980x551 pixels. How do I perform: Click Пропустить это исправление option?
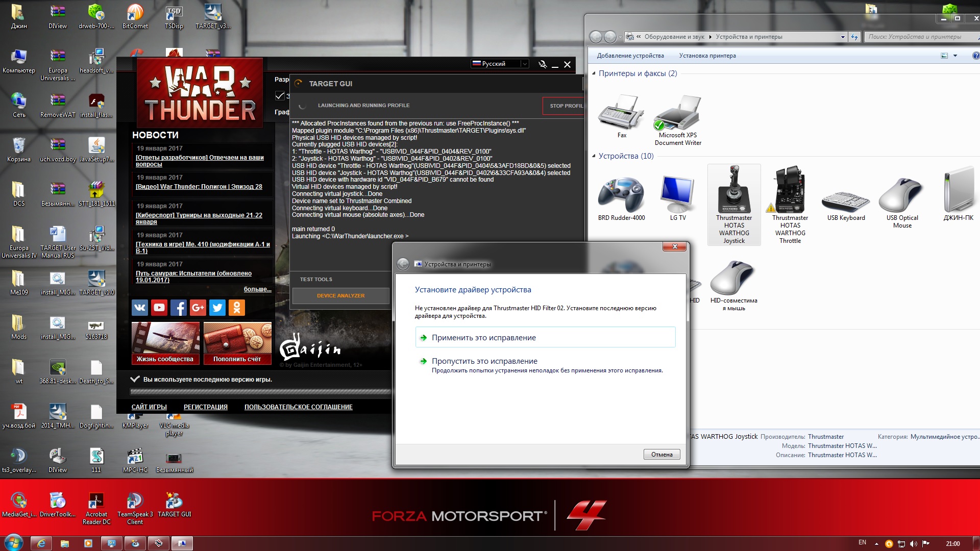545,365
